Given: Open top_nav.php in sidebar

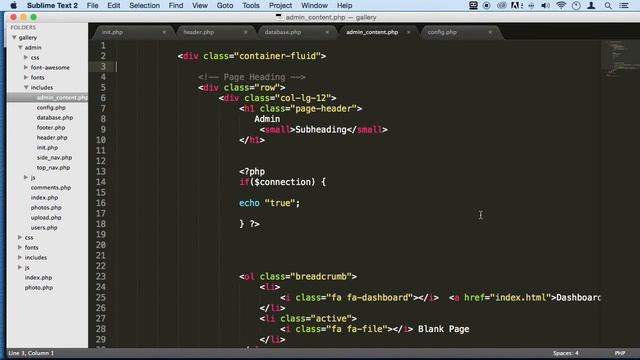Looking at the screenshot, I should [x=53, y=168].
